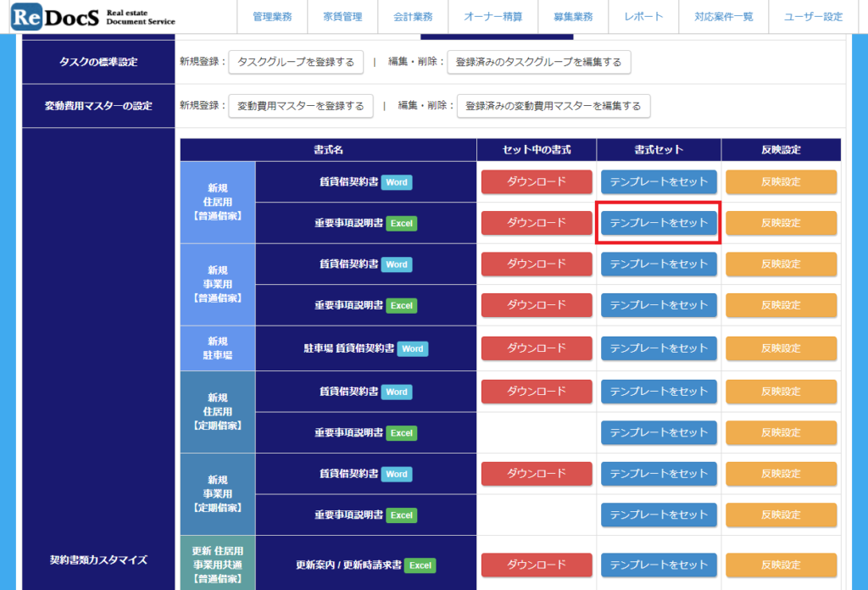Click Excel badge on 更新案内 / 更新時請求書
The height and width of the screenshot is (590, 868).
420,565
